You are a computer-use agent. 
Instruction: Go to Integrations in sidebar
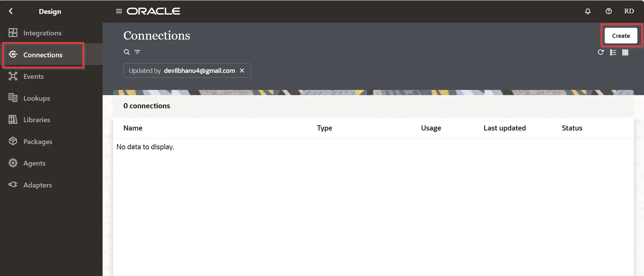pyautogui.click(x=42, y=33)
